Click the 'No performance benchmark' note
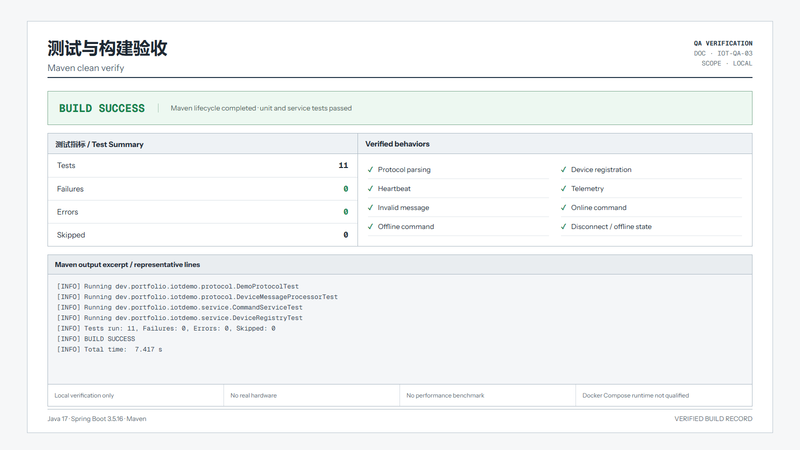The height and width of the screenshot is (450, 800). (x=445, y=395)
